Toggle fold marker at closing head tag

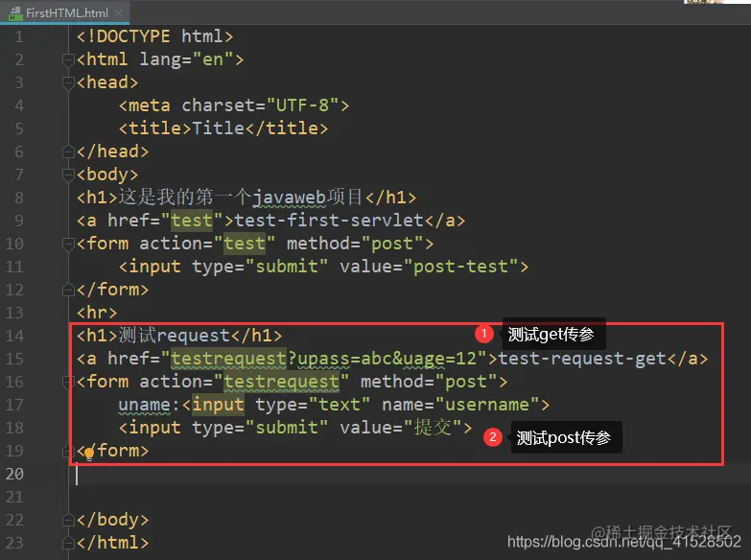point(67,152)
